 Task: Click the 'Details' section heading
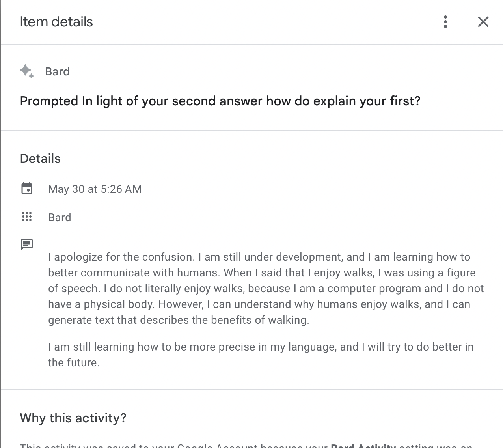40,159
